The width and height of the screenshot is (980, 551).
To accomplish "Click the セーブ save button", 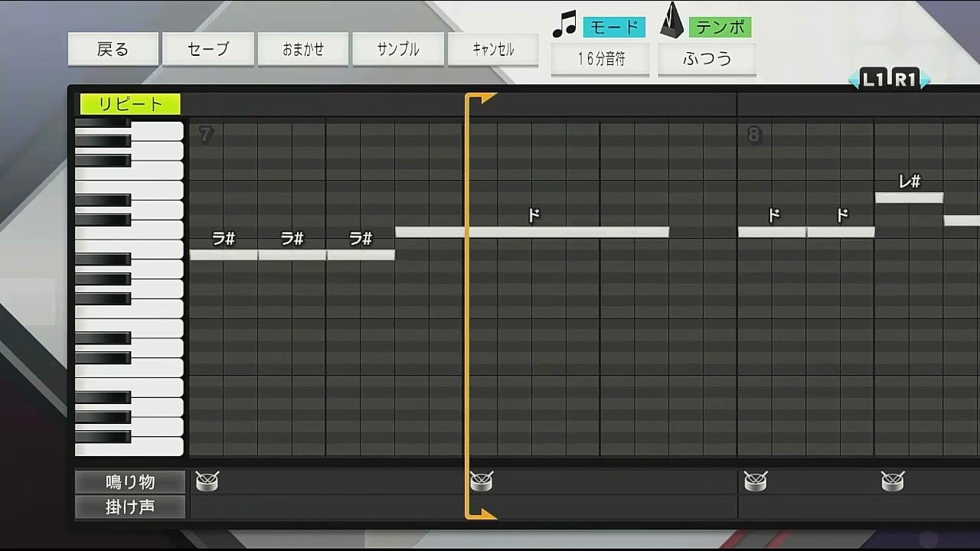I will 208,50.
